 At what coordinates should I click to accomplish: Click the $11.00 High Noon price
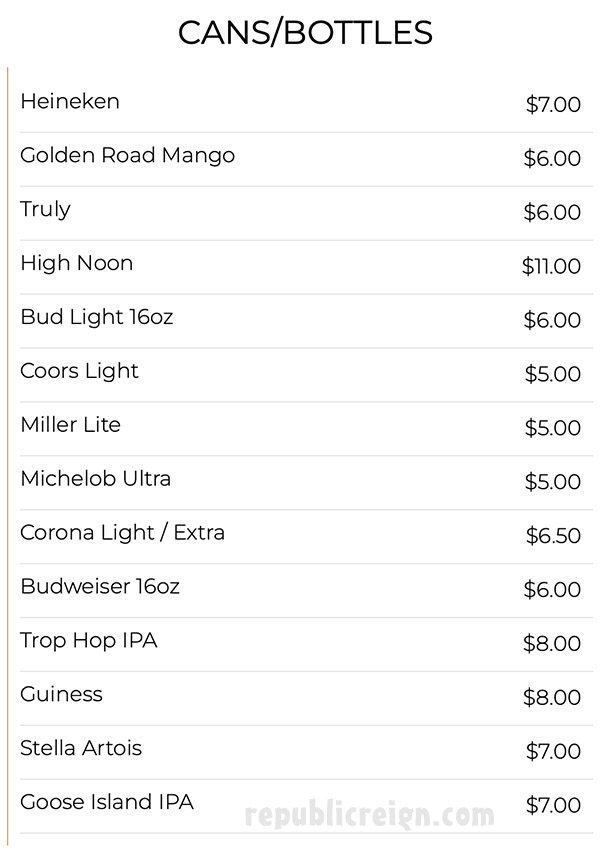551,266
